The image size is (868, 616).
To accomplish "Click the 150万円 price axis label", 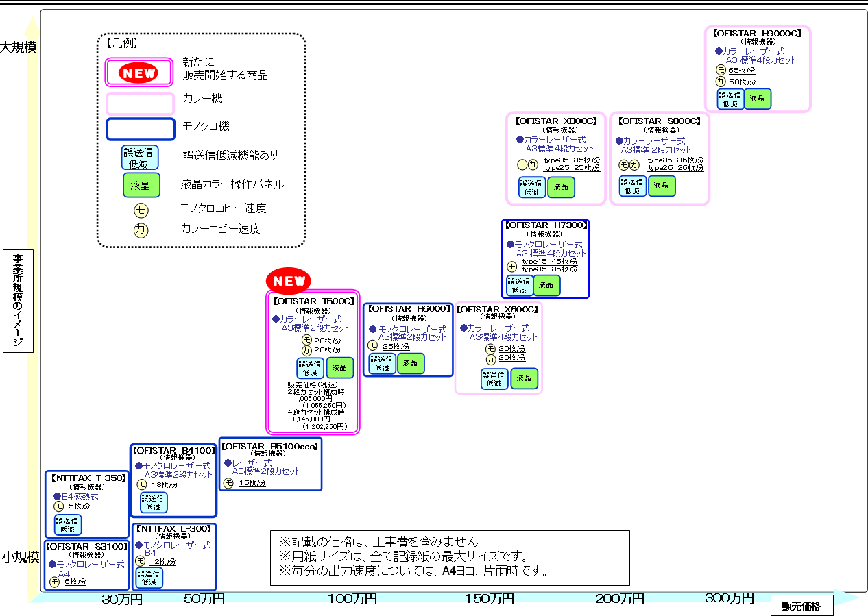I will point(490,600).
